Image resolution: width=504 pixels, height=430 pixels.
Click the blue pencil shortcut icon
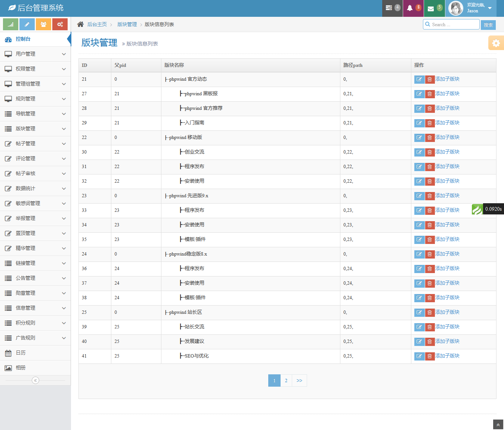click(x=27, y=24)
